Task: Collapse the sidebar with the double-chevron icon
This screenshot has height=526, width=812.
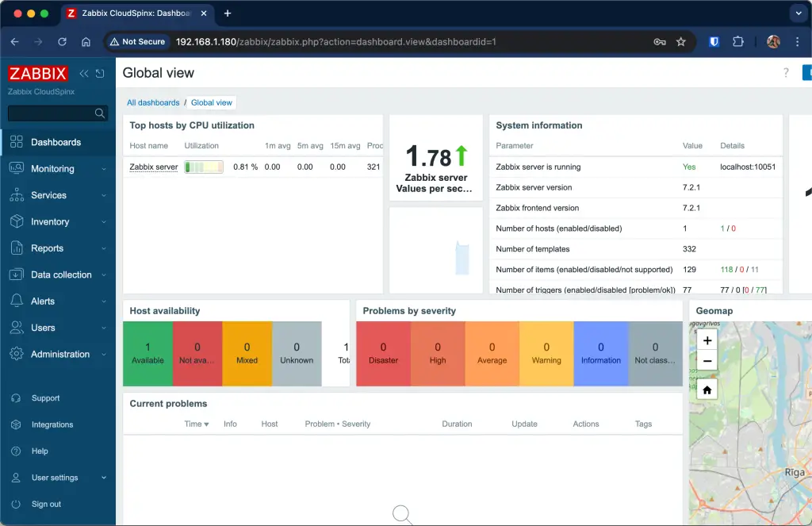Action: click(83, 73)
